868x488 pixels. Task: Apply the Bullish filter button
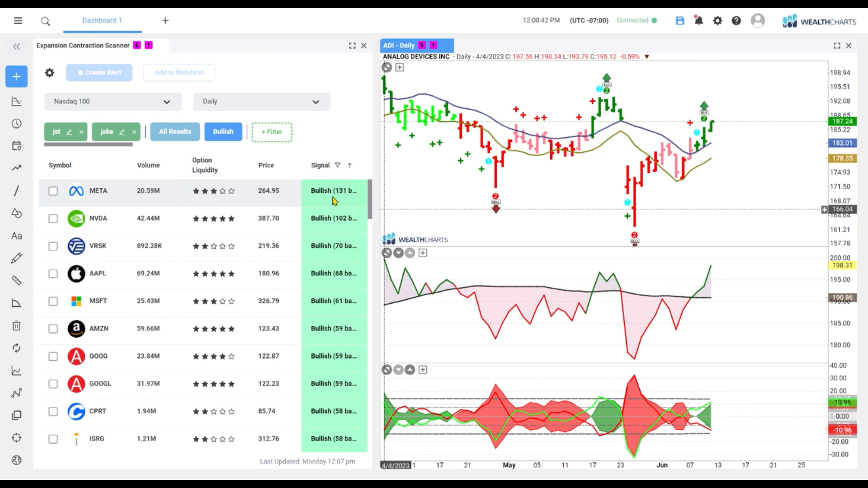223,131
